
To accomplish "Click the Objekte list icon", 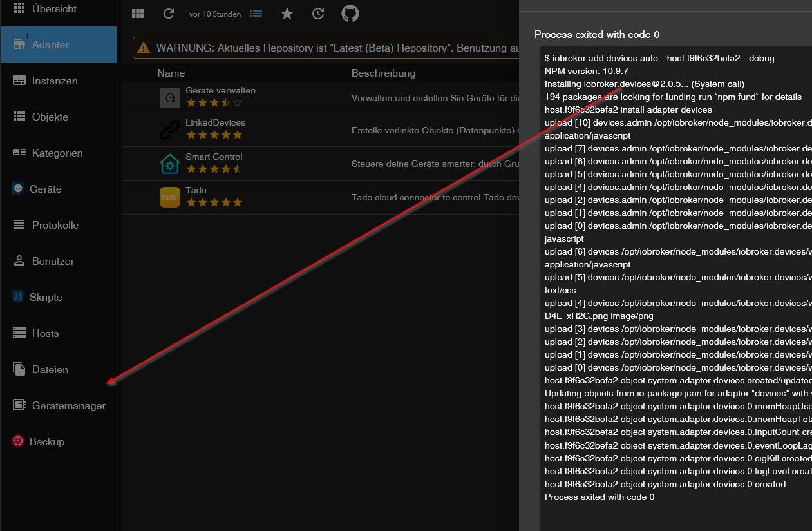I will [x=19, y=117].
